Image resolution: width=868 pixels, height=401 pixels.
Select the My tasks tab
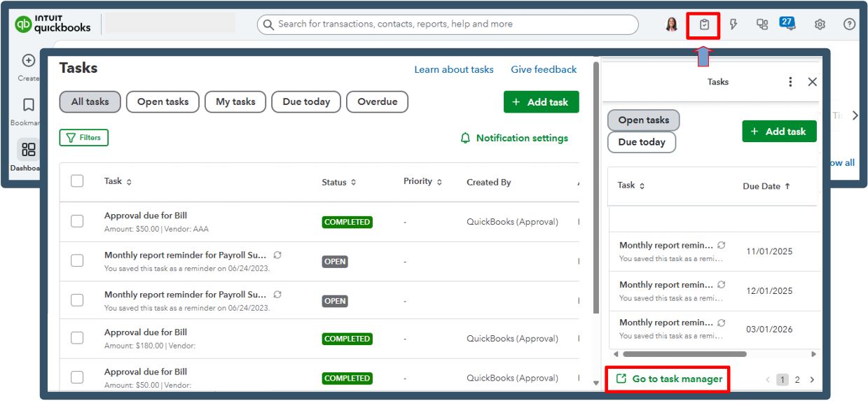(x=235, y=101)
